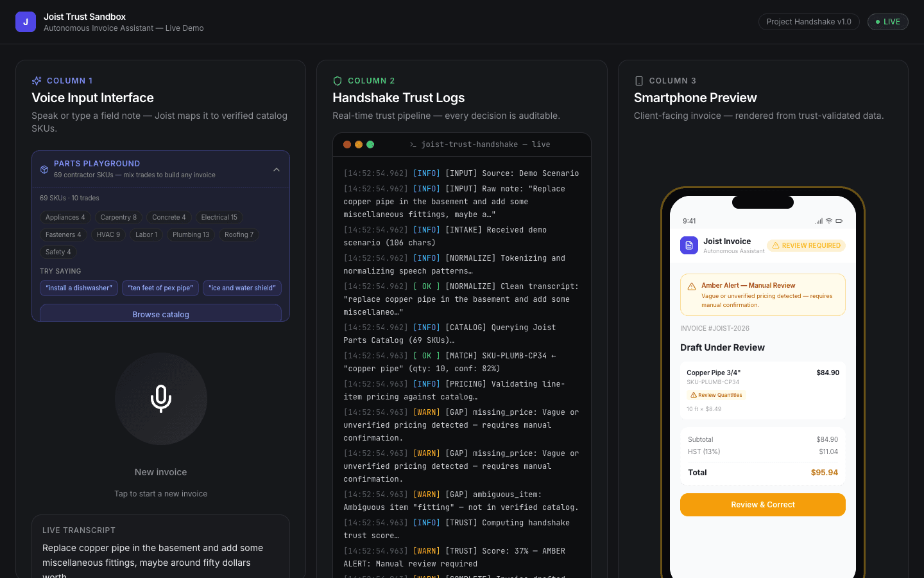This screenshot has height=578, width=924.
Task: Click the Column 1 sparkle icon
Action: (x=37, y=81)
